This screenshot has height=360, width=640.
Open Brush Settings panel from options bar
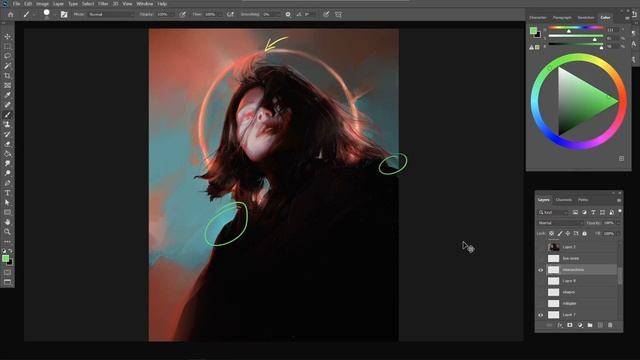click(64, 14)
